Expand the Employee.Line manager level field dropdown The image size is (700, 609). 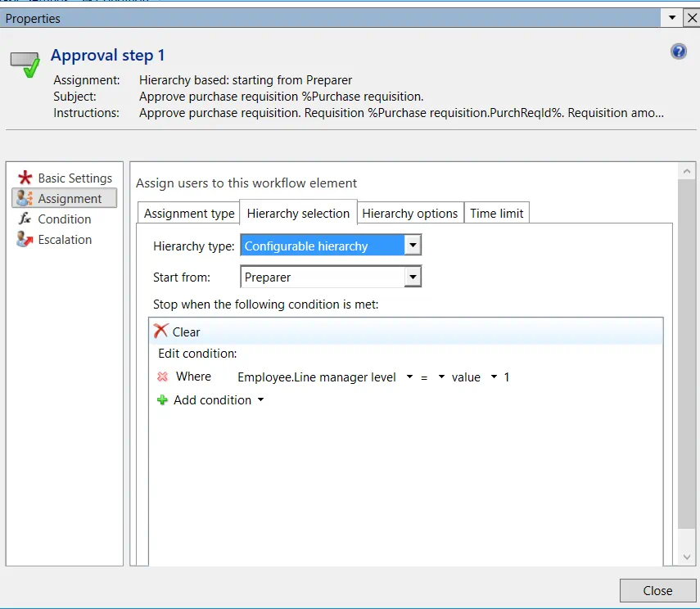[x=409, y=377]
